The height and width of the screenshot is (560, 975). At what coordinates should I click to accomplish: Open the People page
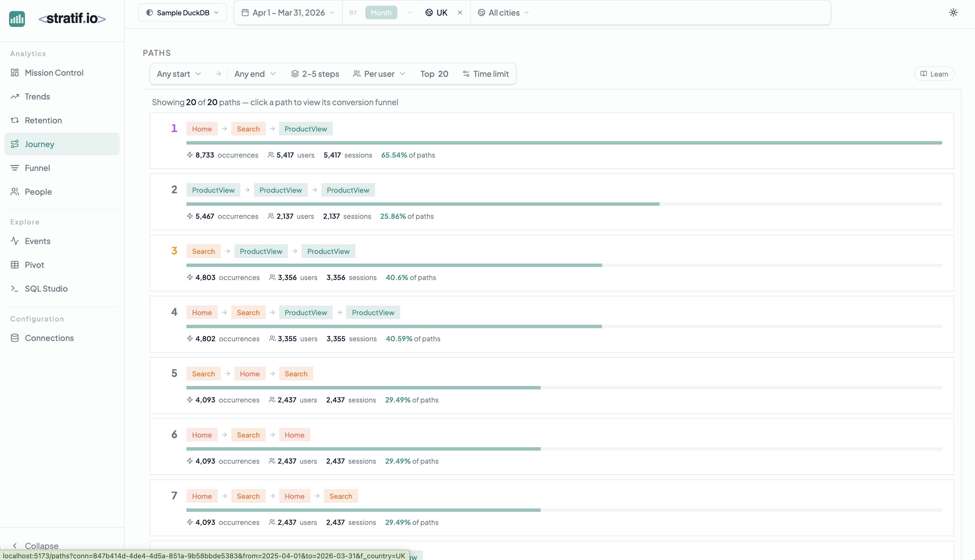click(62, 192)
